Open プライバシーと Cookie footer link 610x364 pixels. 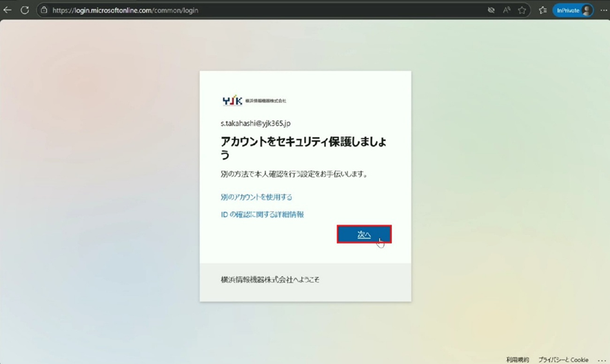point(563,359)
